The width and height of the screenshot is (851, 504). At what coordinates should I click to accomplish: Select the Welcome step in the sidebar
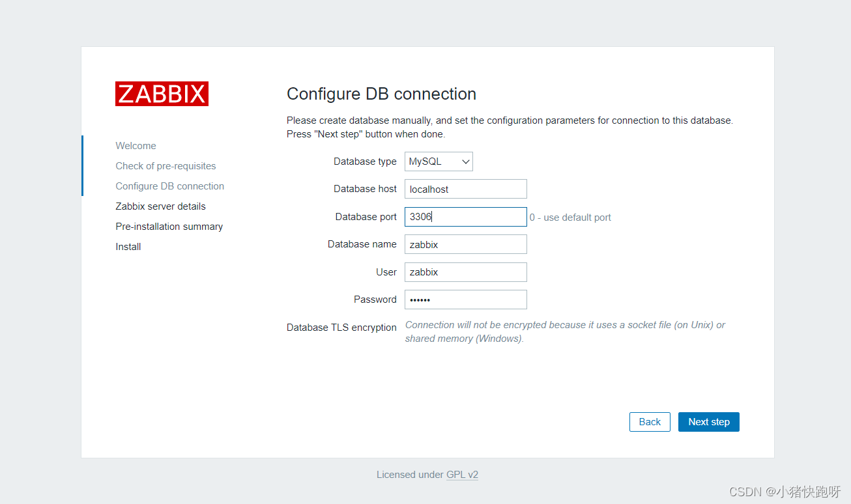136,145
